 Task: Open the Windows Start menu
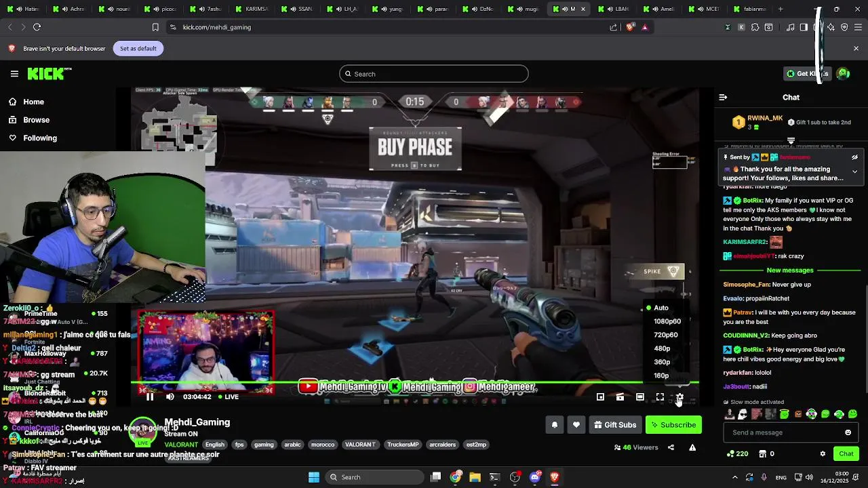tap(314, 477)
